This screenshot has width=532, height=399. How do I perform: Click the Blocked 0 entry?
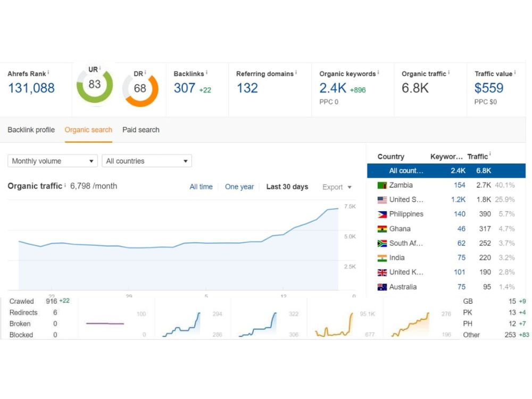coord(33,335)
